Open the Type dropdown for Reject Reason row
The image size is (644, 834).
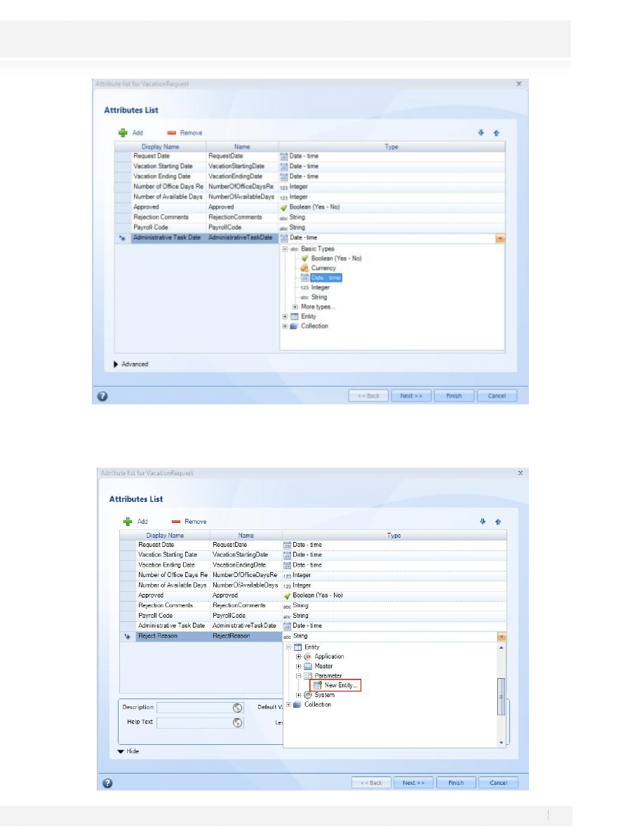pyautogui.click(x=501, y=636)
